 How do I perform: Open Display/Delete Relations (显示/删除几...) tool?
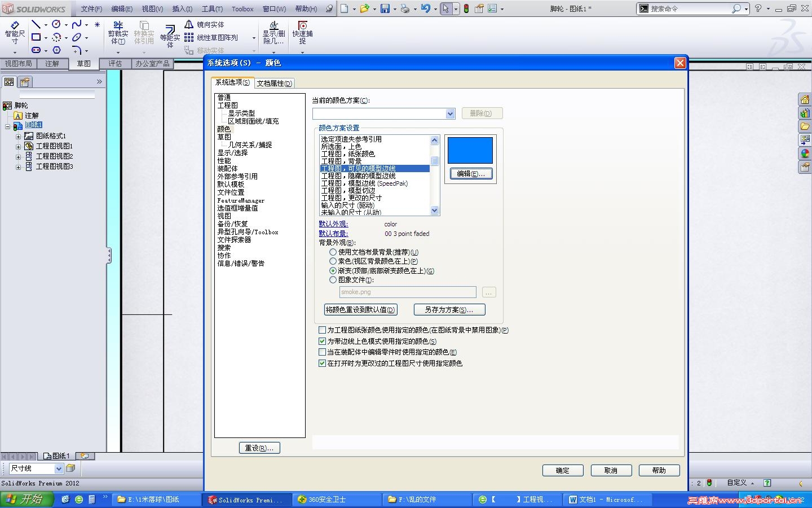coord(273,33)
